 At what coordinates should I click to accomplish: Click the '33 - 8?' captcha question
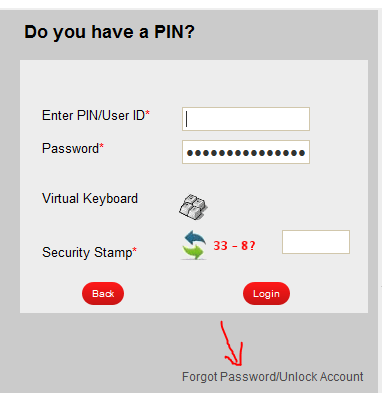(x=234, y=246)
